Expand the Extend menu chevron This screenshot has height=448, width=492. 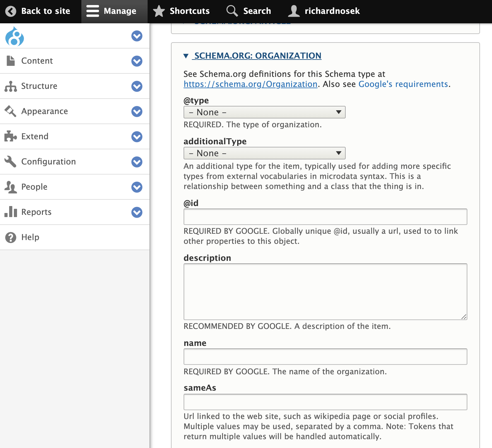click(x=137, y=137)
